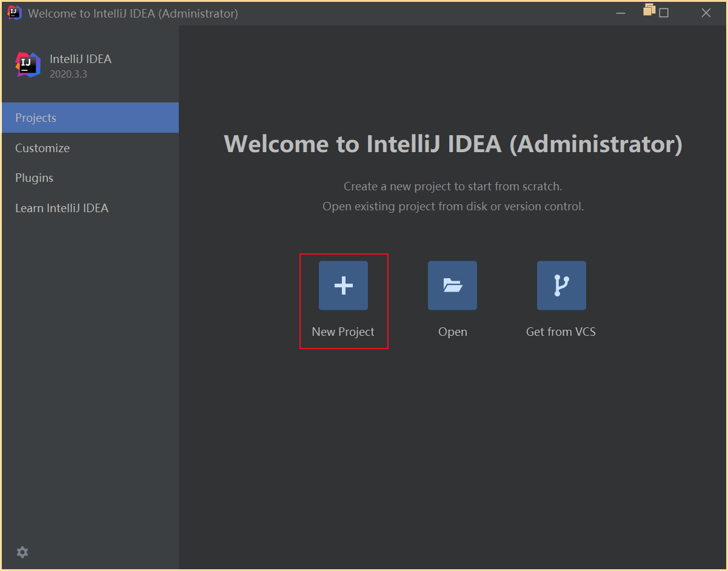Click the 2020.3.3 version text
The height and width of the screenshot is (571, 728).
(x=68, y=75)
